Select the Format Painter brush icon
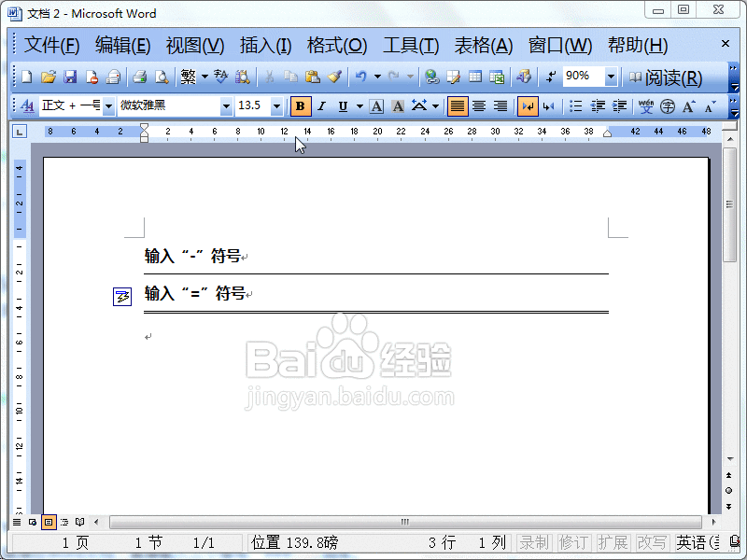This screenshot has height=560, width=747. [x=334, y=77]
